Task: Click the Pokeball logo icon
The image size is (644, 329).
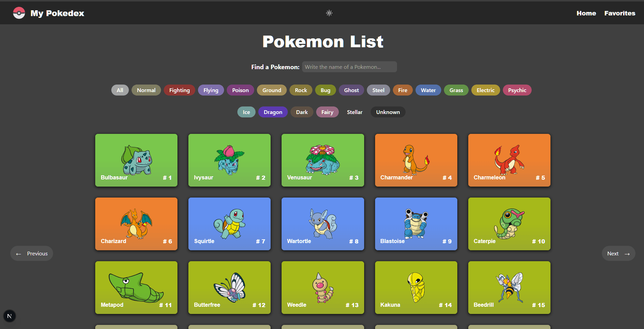Action: pyautogui.click(x=19, y=13)
